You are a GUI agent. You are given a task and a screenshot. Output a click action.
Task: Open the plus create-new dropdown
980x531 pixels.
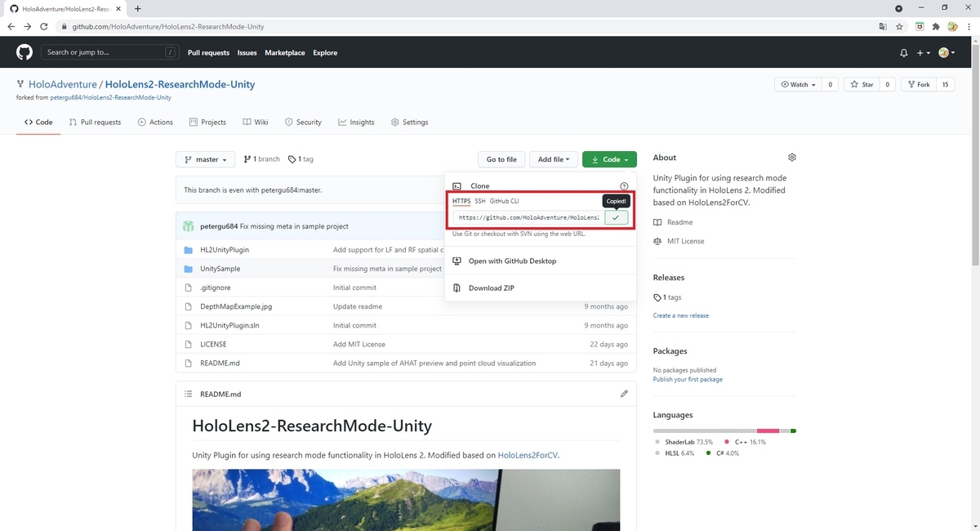point(923,52)
